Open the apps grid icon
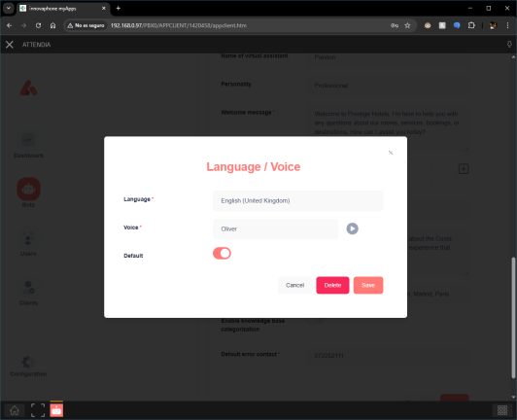This screenshot has width=517, height=420. (x=502, y=410)
